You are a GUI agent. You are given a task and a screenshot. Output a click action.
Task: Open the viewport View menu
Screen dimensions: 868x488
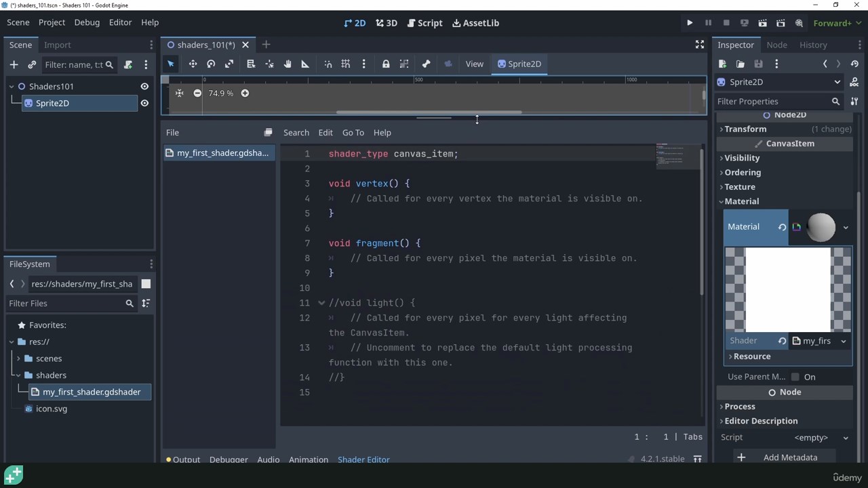point(474,64)
